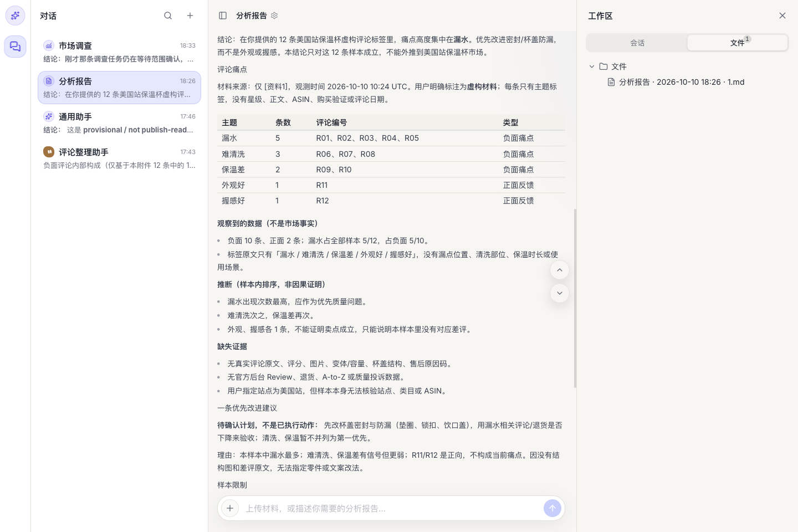Collapse the 文件 folder chevron

(x=592, y=66)
